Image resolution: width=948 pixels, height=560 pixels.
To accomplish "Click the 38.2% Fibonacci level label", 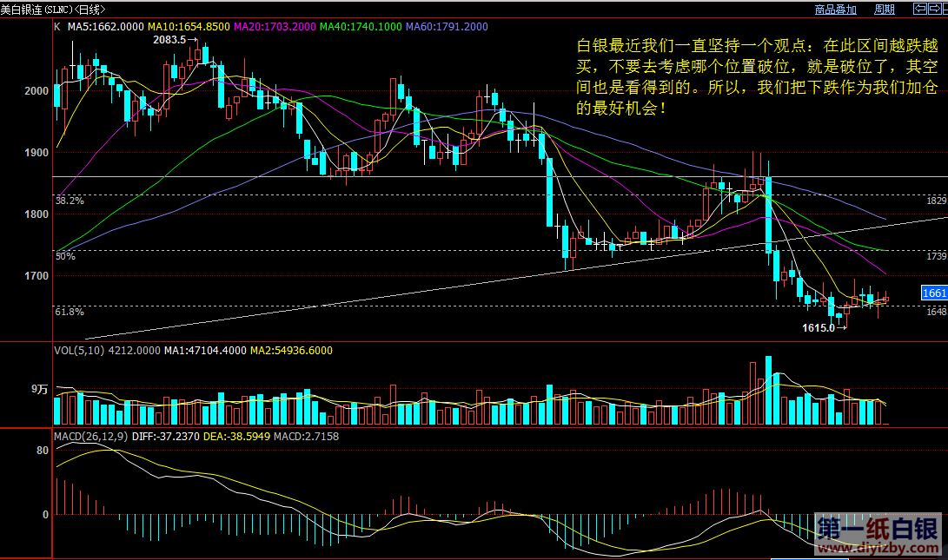I will click(69, 201).
